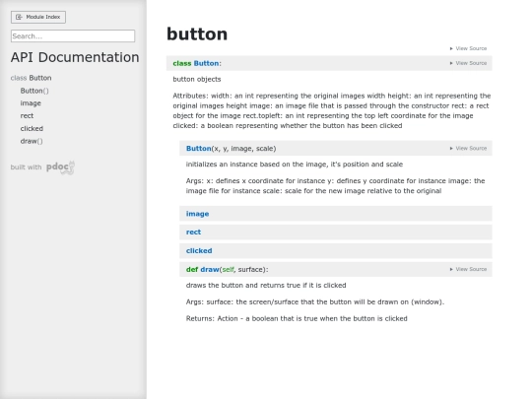
Task: Click clicked attribute heading in content
Action: tap(199, 251)
